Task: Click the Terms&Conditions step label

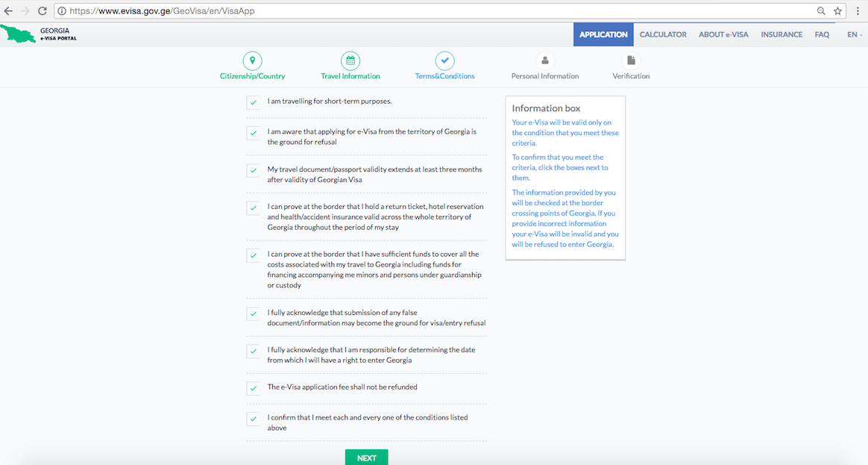Action: point(444,76)
